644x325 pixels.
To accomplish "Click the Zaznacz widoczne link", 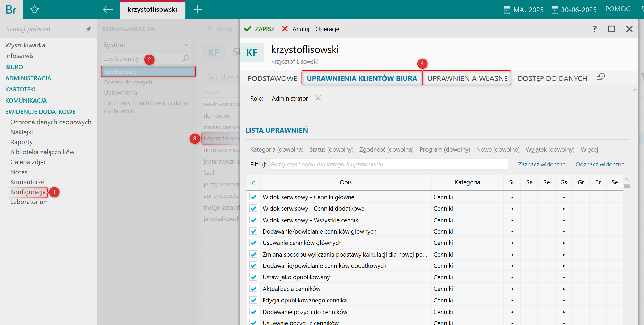I will pyautogui.click(x=541, y=164).
